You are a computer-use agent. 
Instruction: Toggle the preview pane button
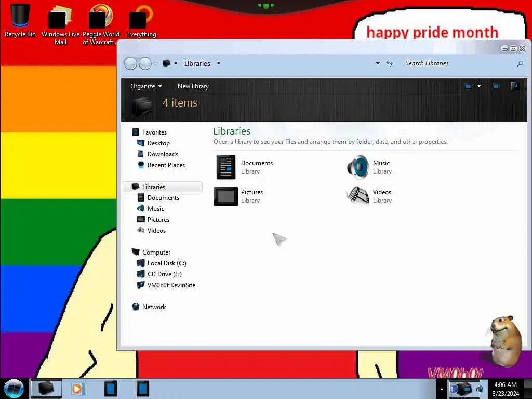[496, 86]
